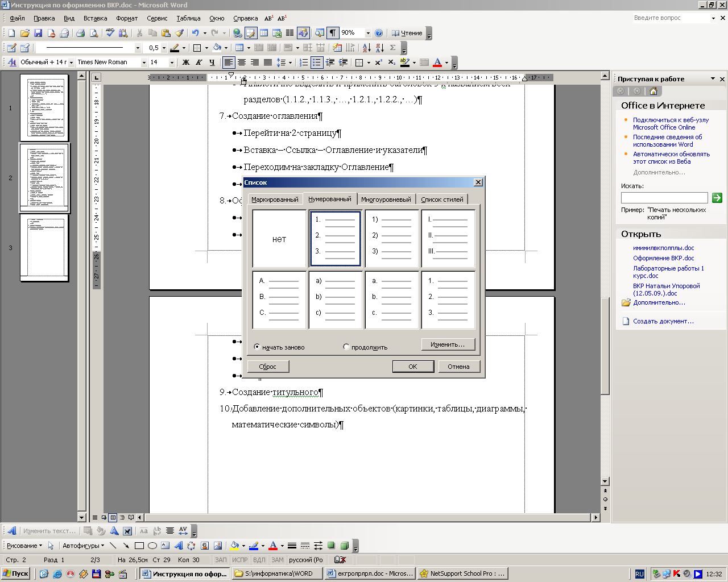
Task: Click the Пуск start button
Action: 16,573
